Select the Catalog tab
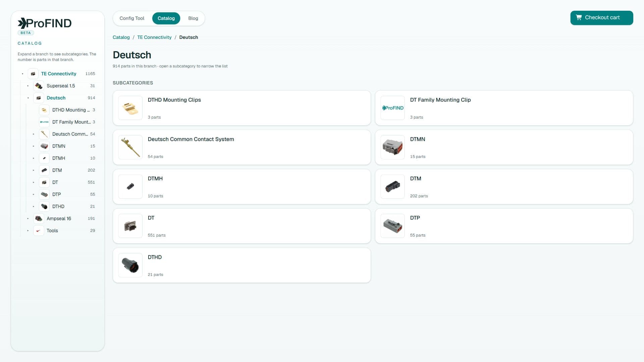 [166, 18]
